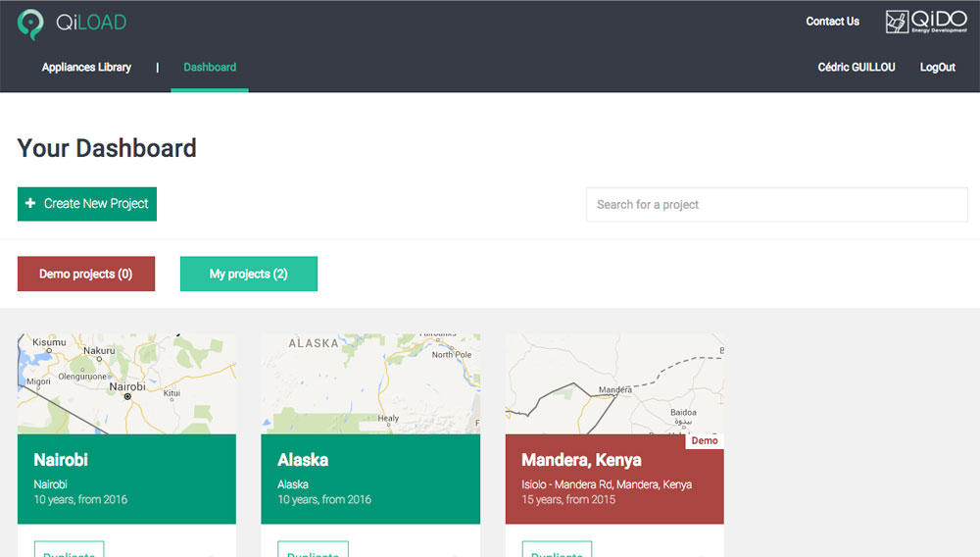
Task: Open the Nairobi map thumbnail
Action: (x=126, y=383)
